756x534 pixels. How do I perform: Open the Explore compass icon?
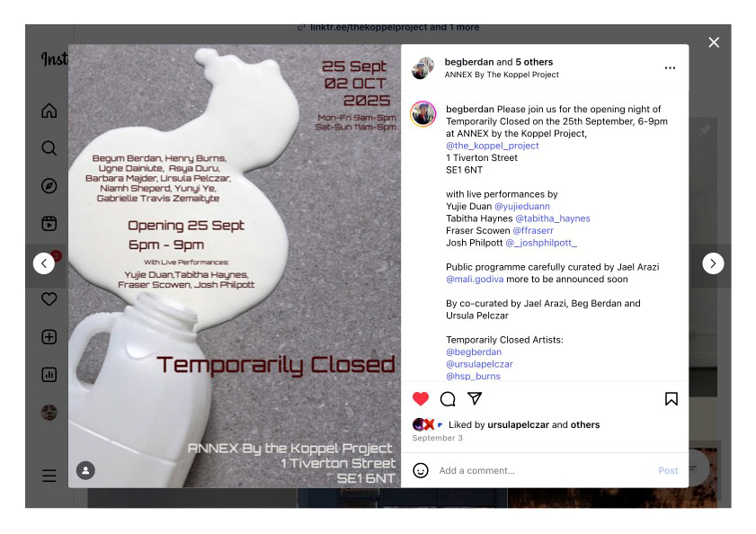(x=49, y=186)
